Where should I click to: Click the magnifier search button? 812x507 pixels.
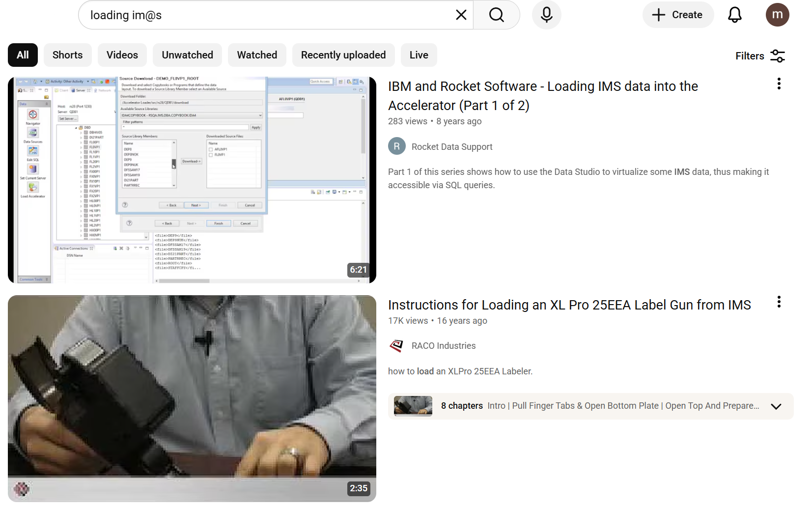[x=497, y=15]
